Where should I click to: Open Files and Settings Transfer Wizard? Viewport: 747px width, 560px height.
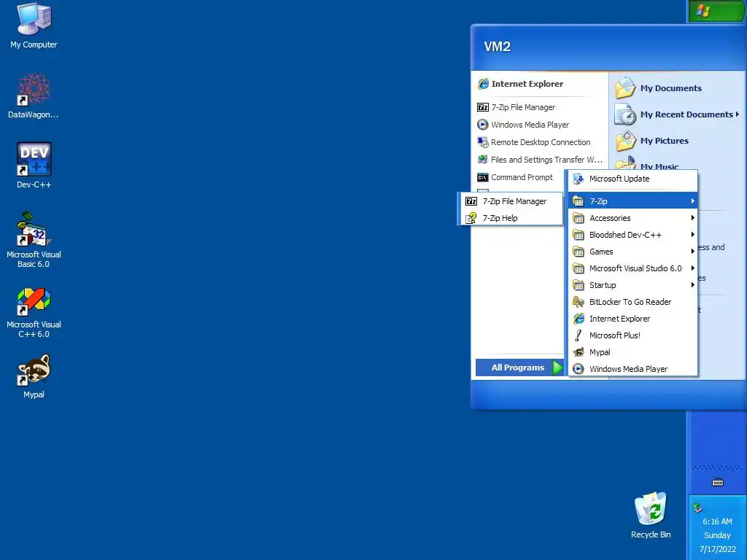pyautogui.click(x=540, y=160)
